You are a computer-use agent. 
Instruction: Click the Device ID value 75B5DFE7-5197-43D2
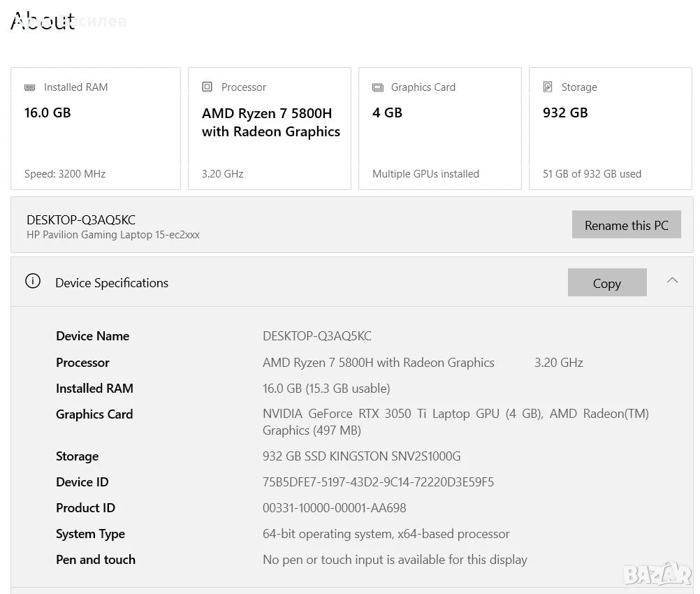(378, 482)
